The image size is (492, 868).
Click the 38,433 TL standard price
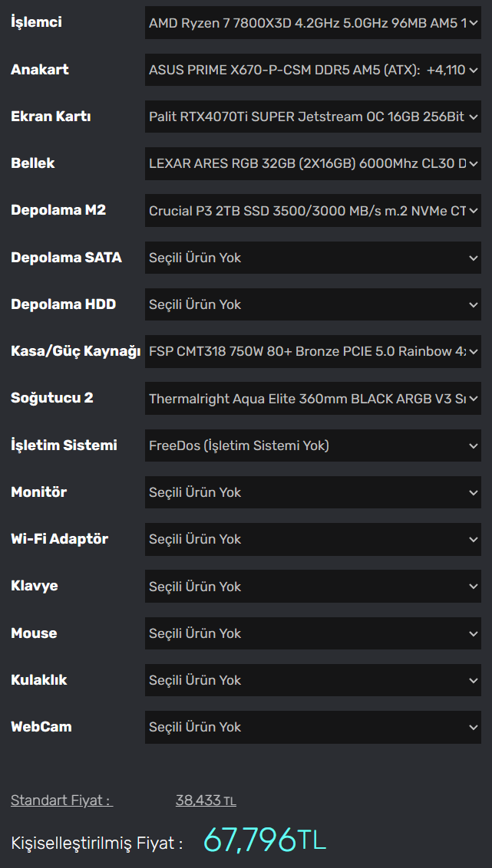point(206,801)
